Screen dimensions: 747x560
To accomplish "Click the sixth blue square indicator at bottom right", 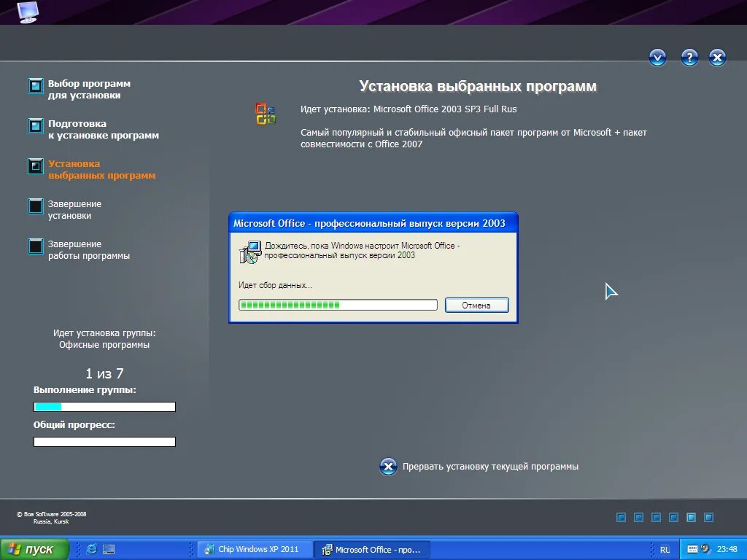I will pyautogui.click(x=708, y=517).
